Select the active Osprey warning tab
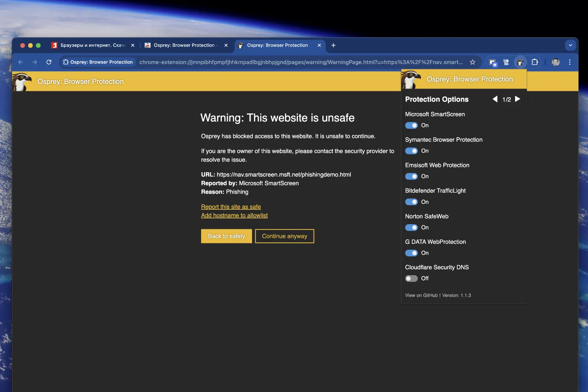This screenshot has width=588, height=392. [x=279, y=45]
